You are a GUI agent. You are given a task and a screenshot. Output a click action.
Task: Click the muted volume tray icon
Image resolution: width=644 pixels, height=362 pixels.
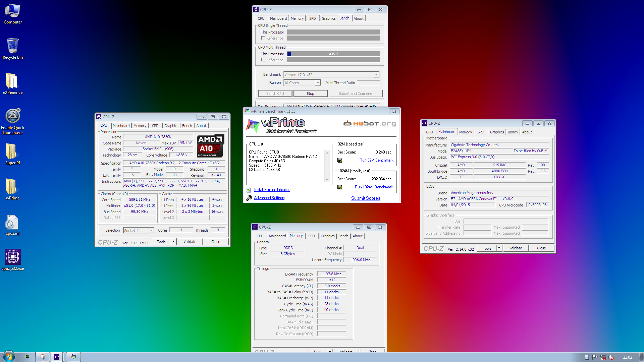[x=611, y=357]
